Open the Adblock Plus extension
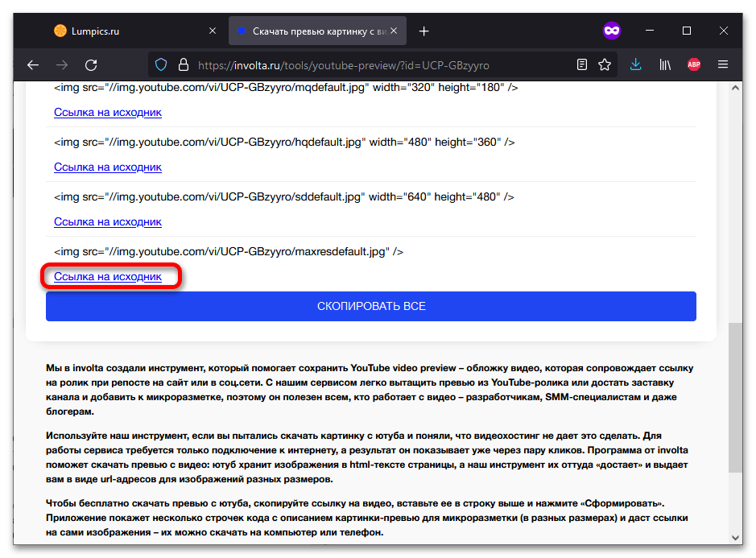 (x=694, y=64)
